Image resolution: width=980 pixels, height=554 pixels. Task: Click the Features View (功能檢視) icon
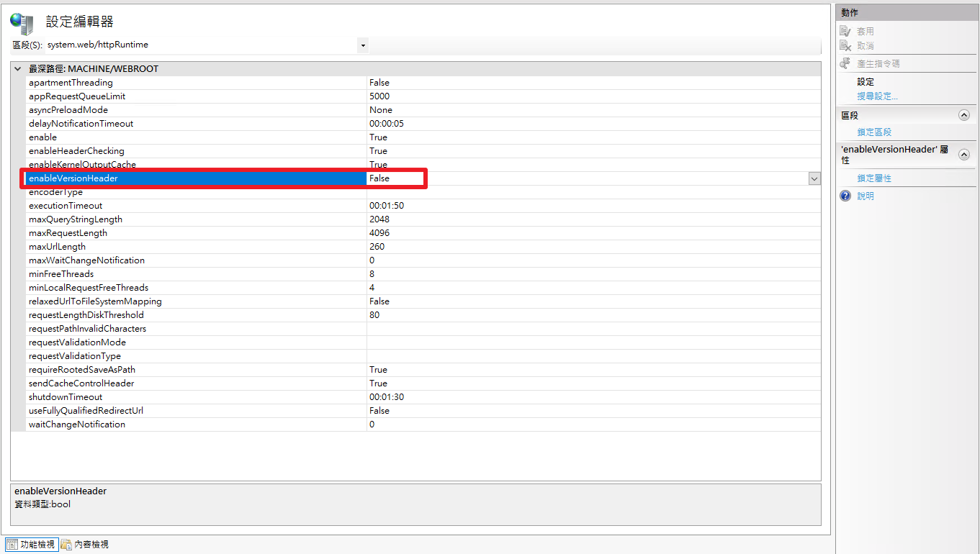[x=12, y=545]
